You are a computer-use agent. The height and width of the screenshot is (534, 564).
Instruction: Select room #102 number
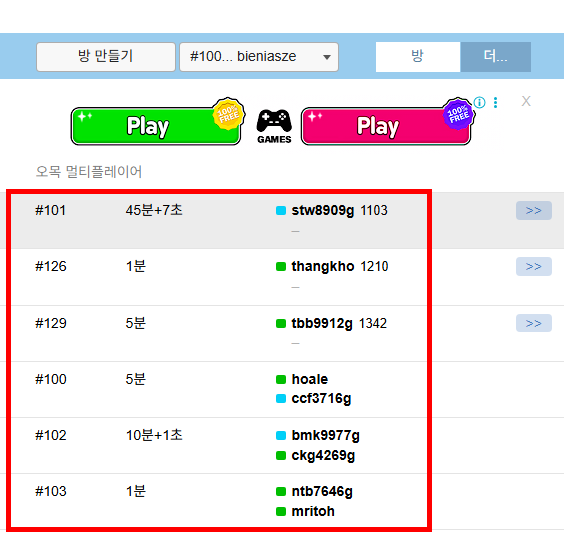[x=51, y=435]
